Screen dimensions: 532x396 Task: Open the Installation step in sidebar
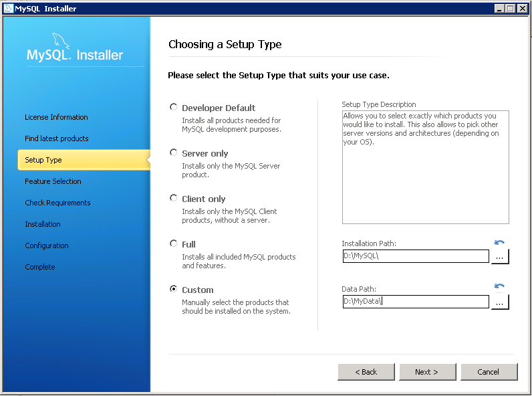[43, 224]
